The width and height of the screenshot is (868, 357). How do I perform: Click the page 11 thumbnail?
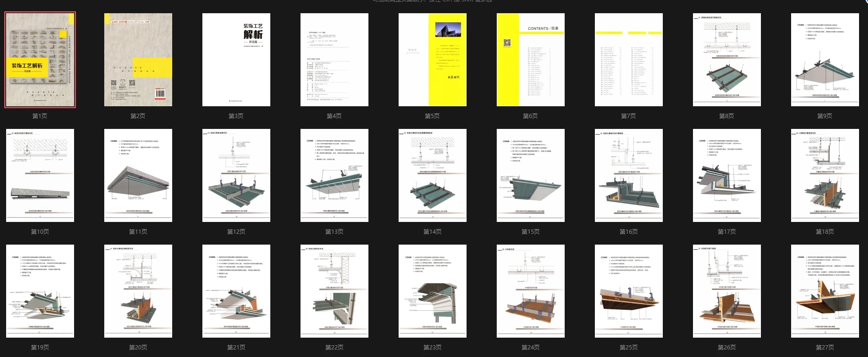coord(138,175)
